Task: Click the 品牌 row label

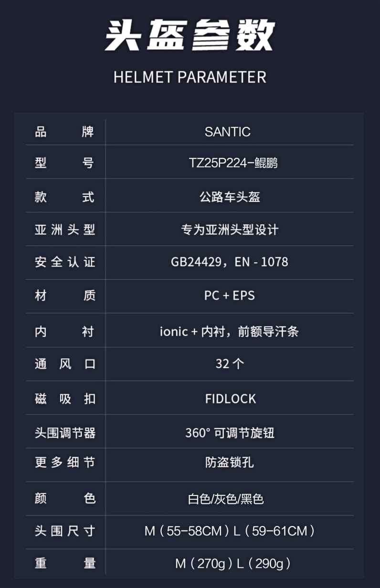Action: pyautogui.click(x=65, y=132)
